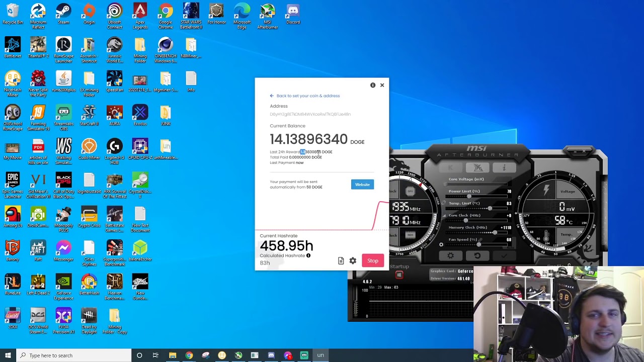Open Discord desktop shortcut
Viewport: 644px width, 362px height.
pos(293,14)
